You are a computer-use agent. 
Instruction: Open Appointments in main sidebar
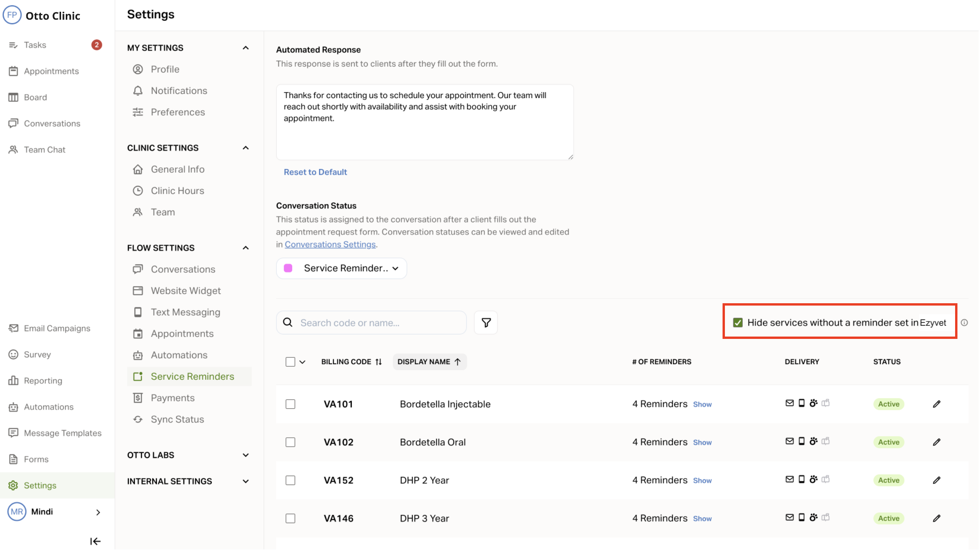(x=51, y=71)
